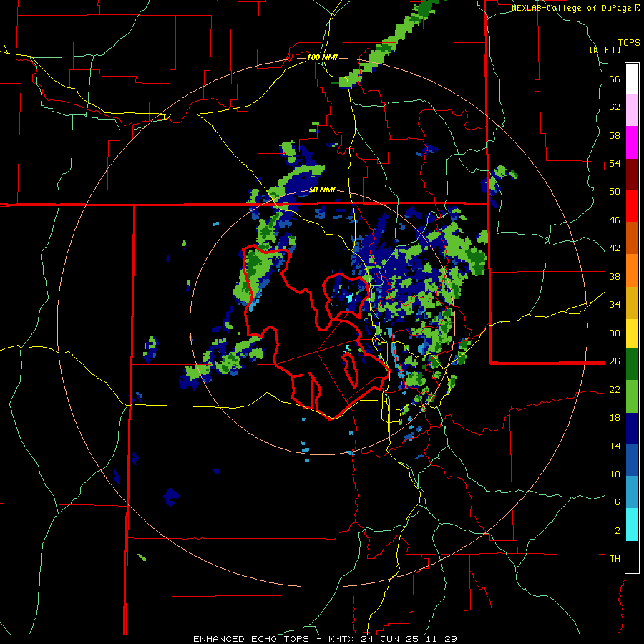This screenshot has height=644, width=644.
Task: Click the '34' legend value
Action: pos(615,305)
